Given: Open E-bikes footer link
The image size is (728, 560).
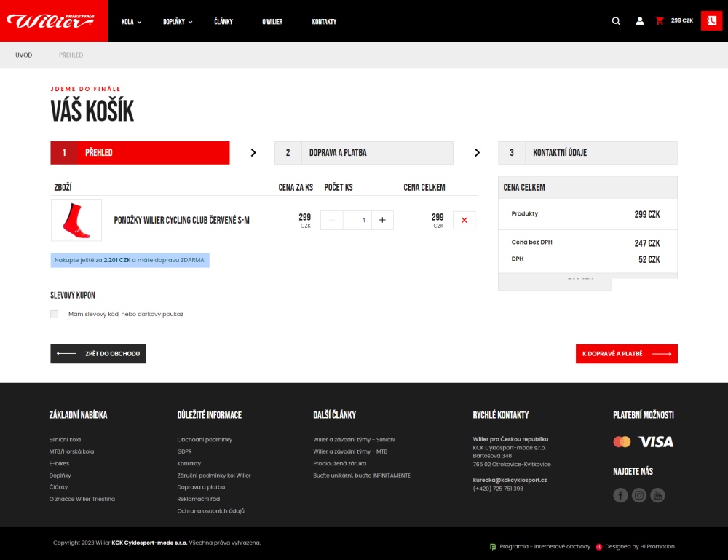Looking at the screenshot, I should click(60, 463).
